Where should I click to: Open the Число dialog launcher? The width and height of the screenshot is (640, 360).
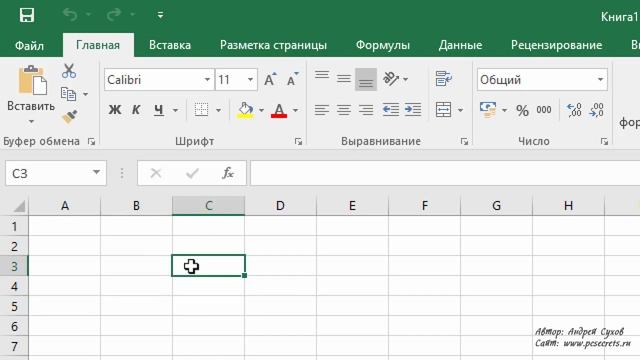(604, 142)
